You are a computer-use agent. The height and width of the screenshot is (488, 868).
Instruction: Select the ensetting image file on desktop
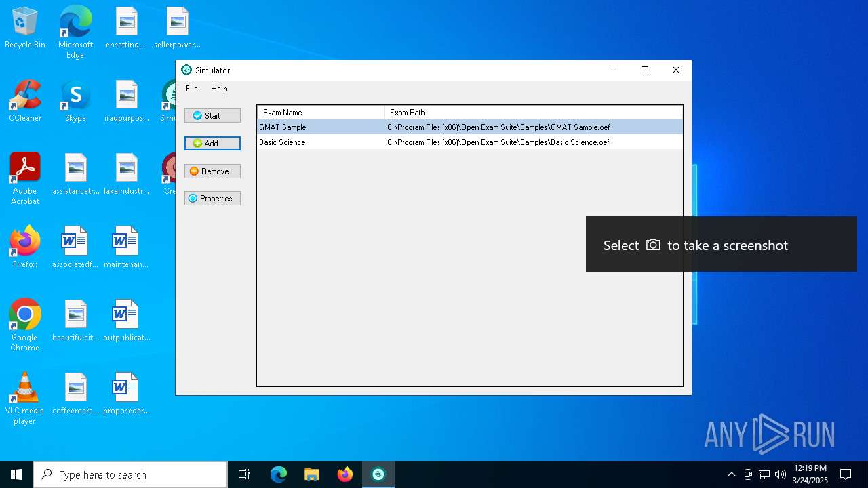point(127,28)
